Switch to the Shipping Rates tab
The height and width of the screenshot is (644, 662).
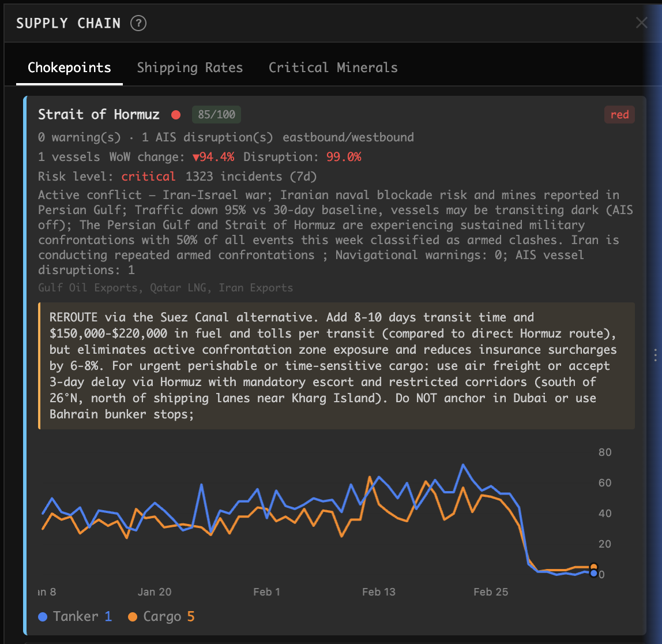pyautogui.click(x=190, y=68)
